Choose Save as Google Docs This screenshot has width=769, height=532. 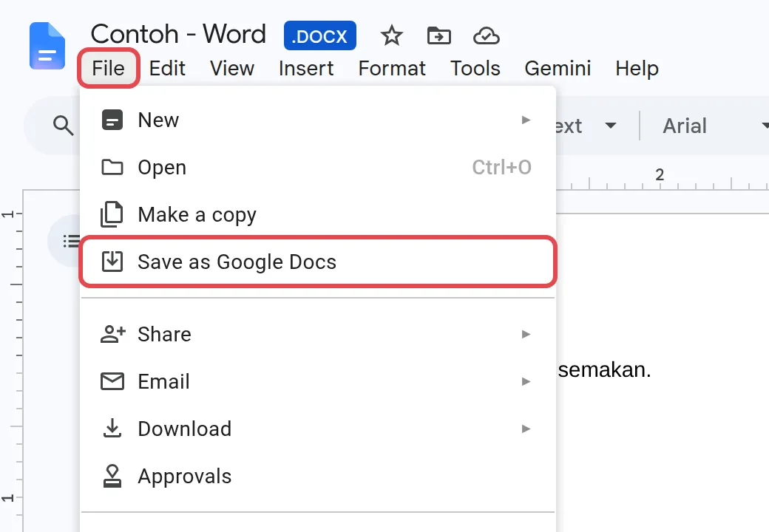[318, 262]
